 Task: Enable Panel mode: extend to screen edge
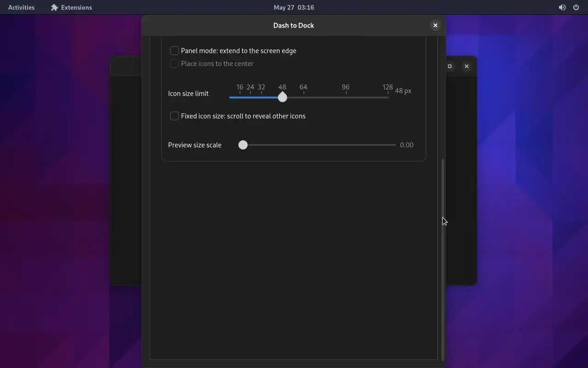(175, 51)
